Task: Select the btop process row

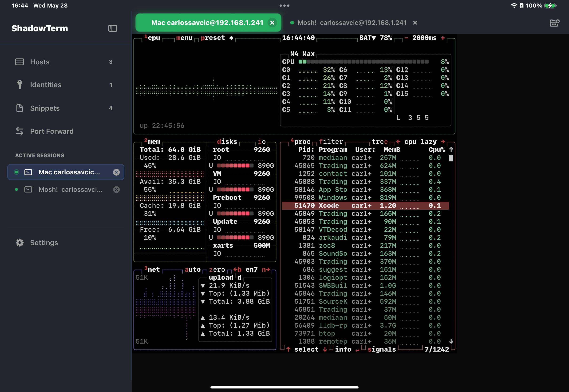Action: pos(366,333)
